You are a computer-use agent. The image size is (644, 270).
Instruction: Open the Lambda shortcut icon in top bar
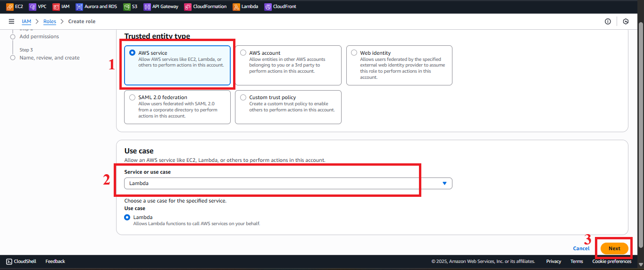[x=236, y=7]
